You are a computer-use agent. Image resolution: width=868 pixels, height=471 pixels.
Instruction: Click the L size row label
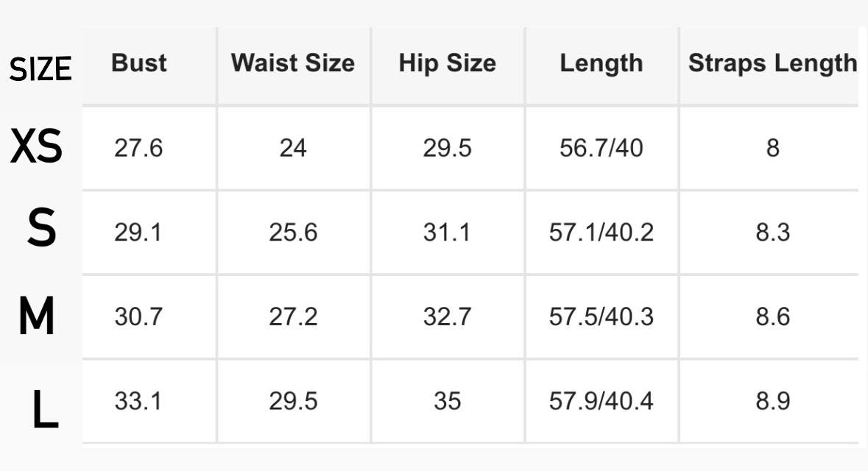[44, 409]
